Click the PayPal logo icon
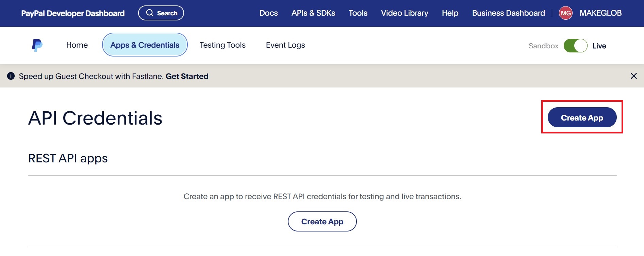The width and height of the screenshot is (644, 256). coord(37,45)
